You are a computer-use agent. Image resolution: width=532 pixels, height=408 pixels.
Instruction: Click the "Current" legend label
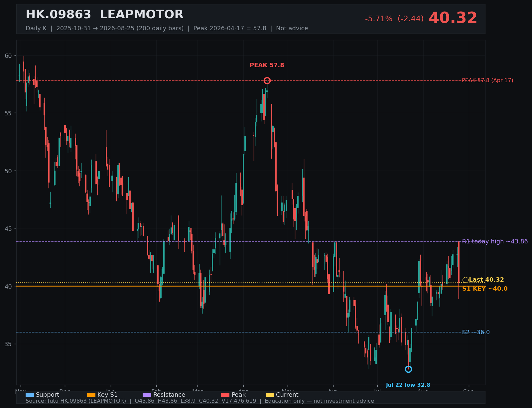287,395
